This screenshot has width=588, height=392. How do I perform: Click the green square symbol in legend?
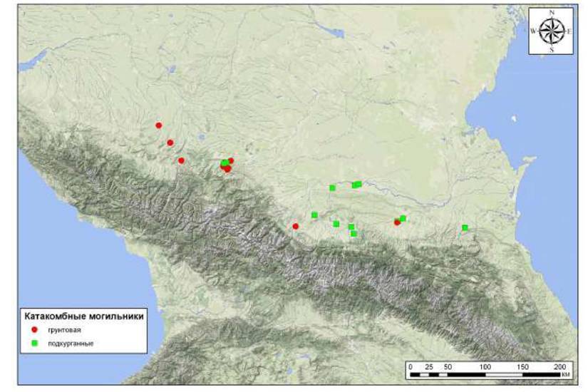(34, 344)
